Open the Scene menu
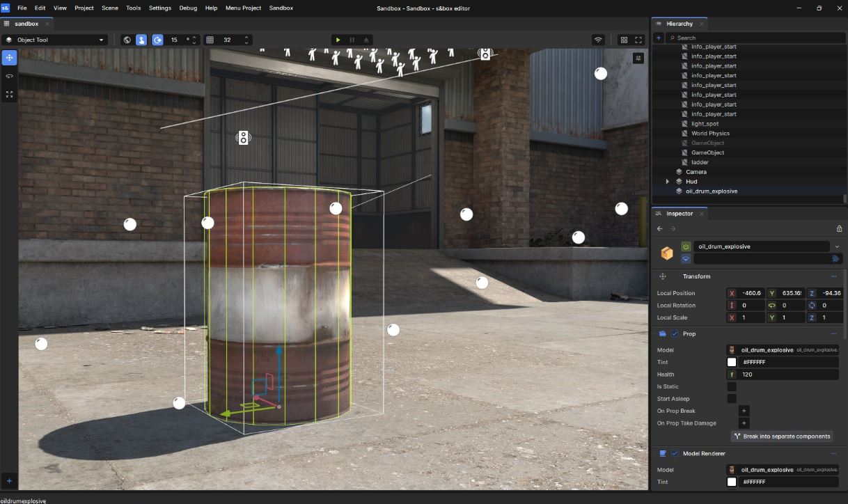Image resolution: width=848 pixels, height=504 pixels. click(x=109, y=8)
